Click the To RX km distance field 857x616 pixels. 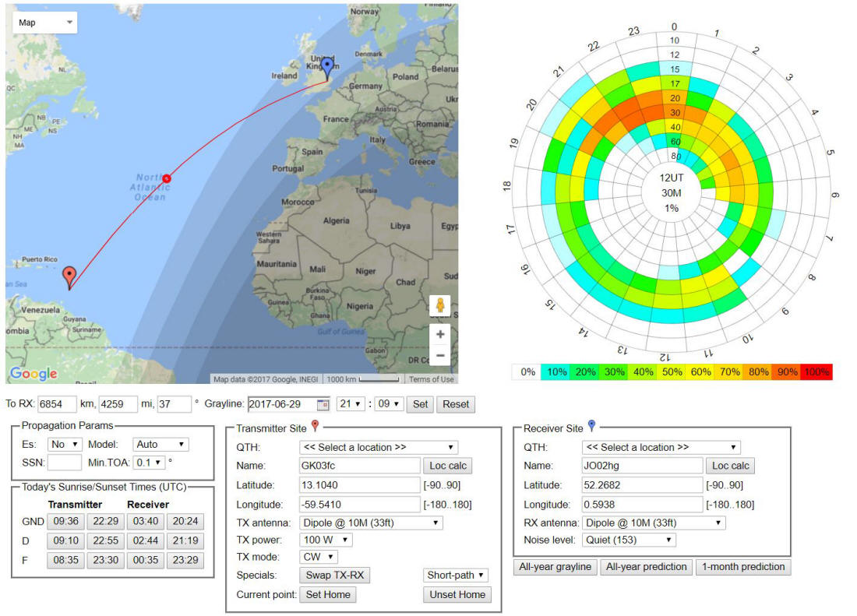pyautogui.click(x=58, y=404)
